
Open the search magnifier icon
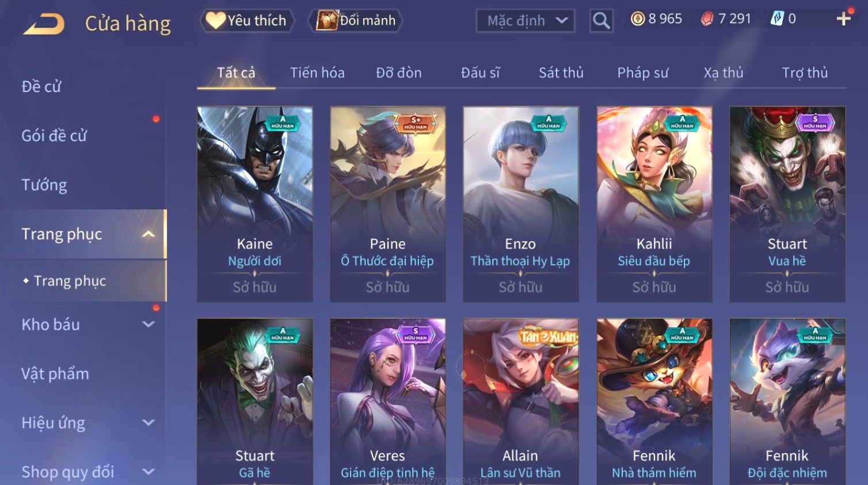point(601,21)
